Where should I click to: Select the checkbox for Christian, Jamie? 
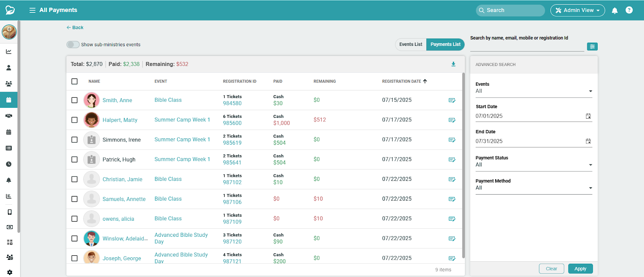[x=74, y=179]
